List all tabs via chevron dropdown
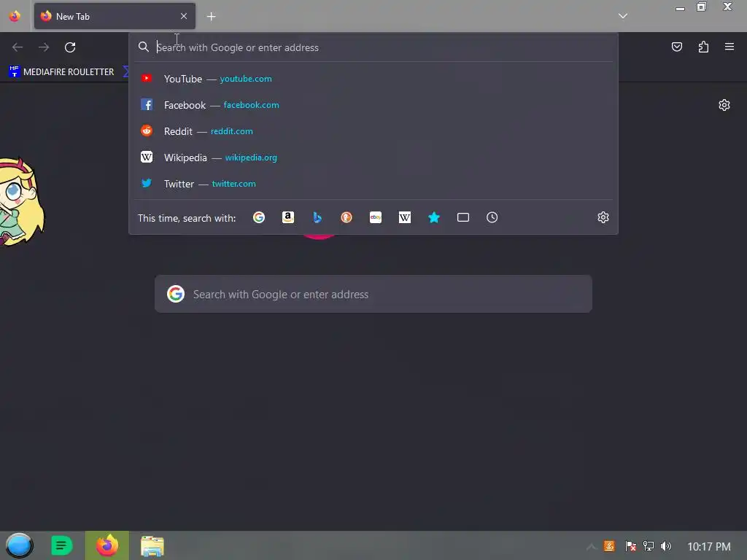This screenshot has height=560, width=747. click(x=623, y=16)
